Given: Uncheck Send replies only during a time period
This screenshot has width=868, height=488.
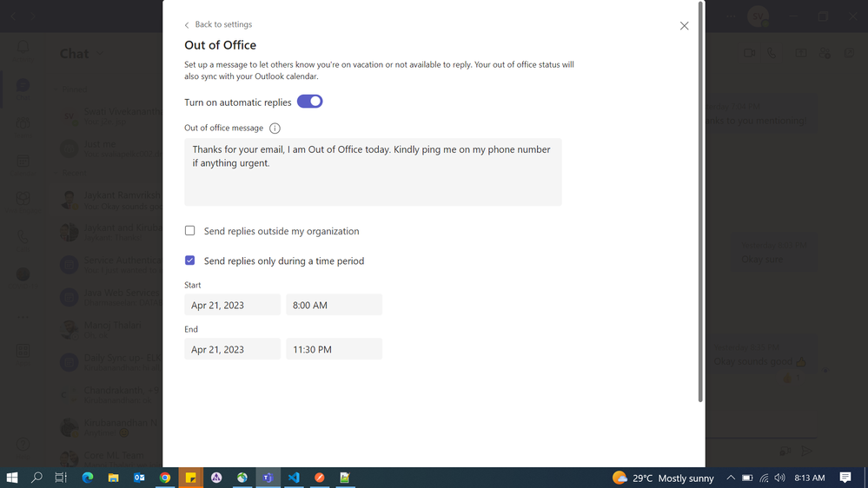Looking at the screenshot, I should coord(190,260).
